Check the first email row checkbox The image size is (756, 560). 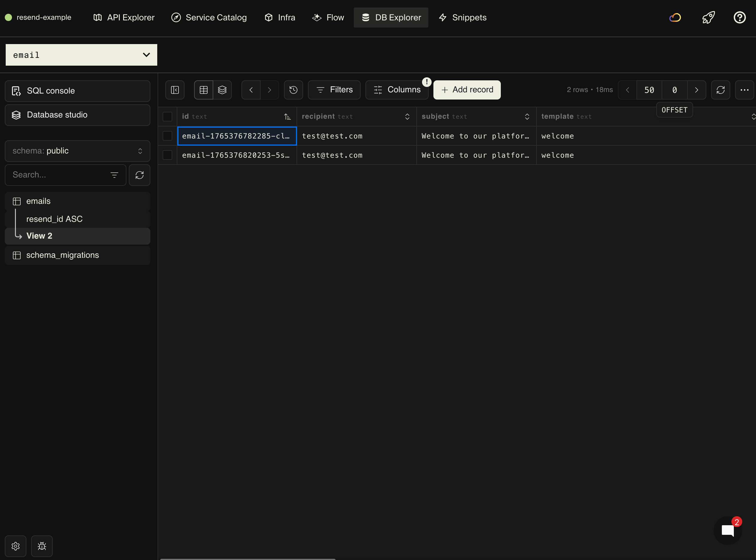click(167, 136)
